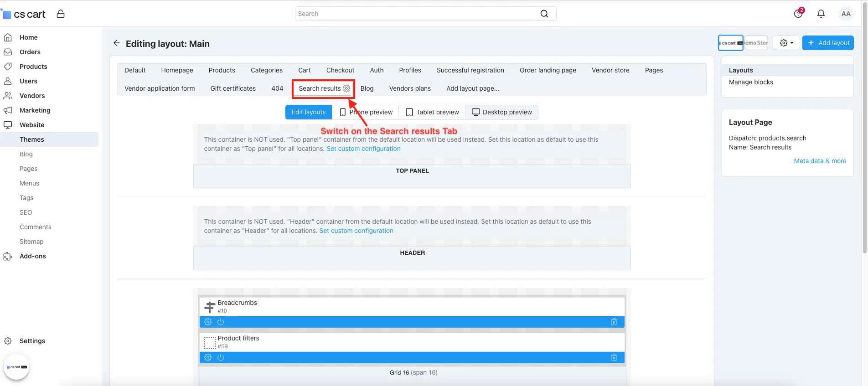
Task: Open the Blog layout tab
Action: (367, 88)
